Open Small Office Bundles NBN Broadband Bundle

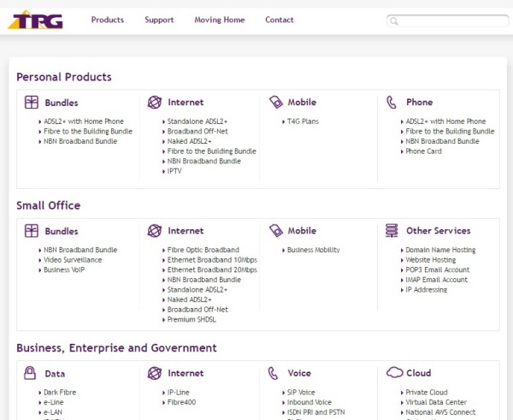80,250
